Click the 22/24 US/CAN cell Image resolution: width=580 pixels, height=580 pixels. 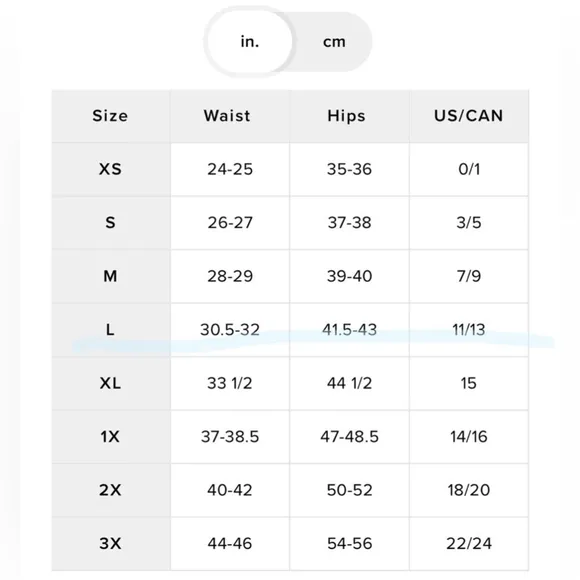469,543
